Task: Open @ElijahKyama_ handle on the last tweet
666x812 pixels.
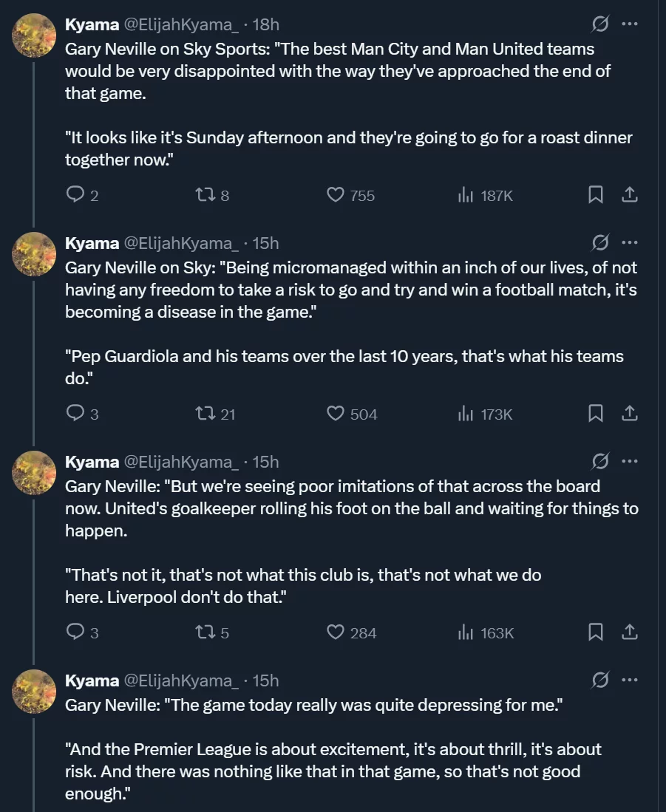Action: [x=180, y=680]
